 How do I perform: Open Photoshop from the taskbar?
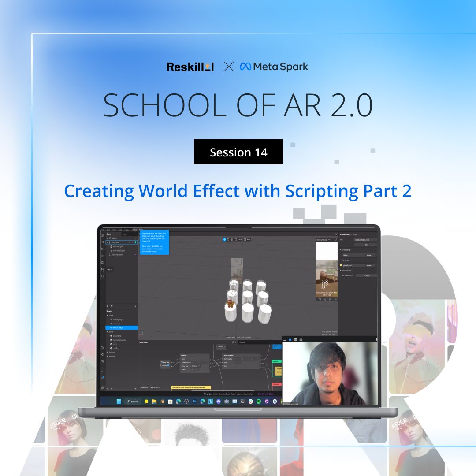pos(195,402)
